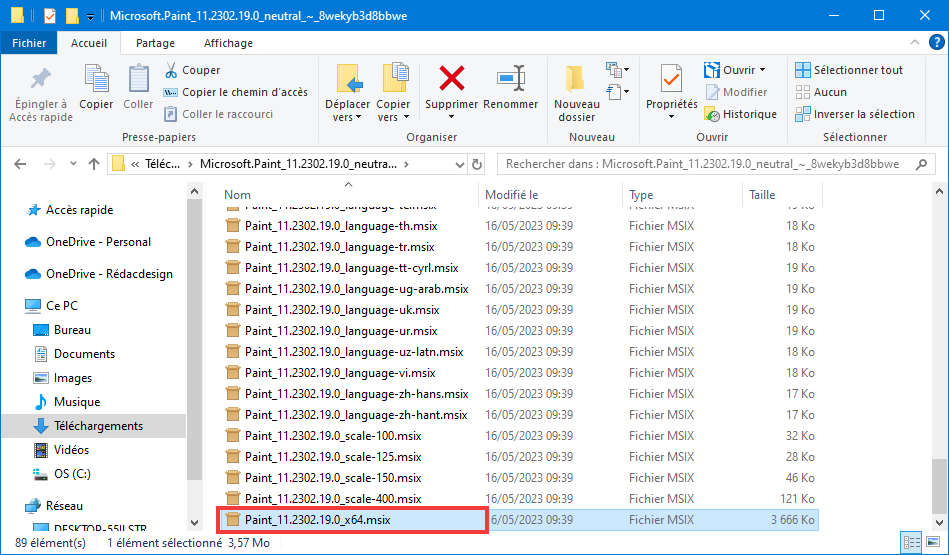
Task: Click the Historique button
Action: (x=741, y=114)
